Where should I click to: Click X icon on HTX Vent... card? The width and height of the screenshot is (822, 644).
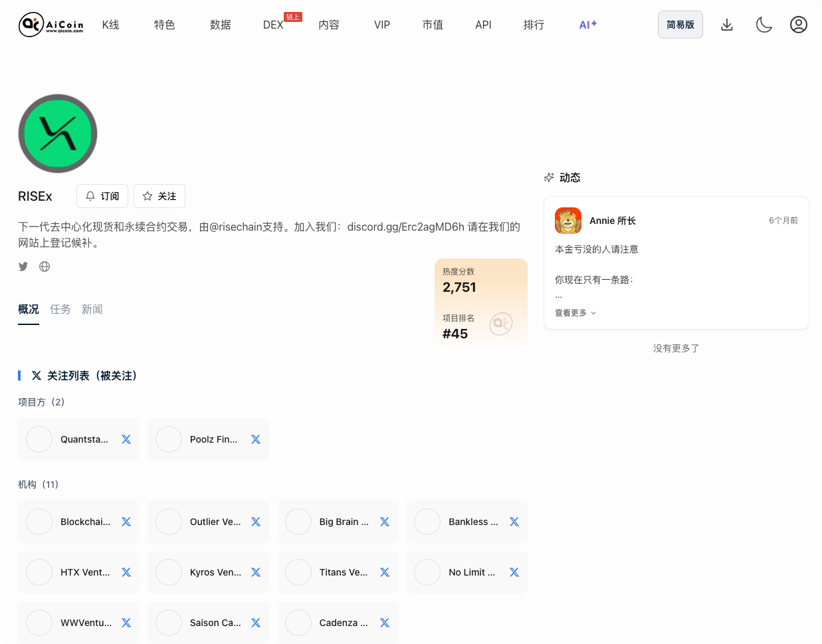click(126, 572)
